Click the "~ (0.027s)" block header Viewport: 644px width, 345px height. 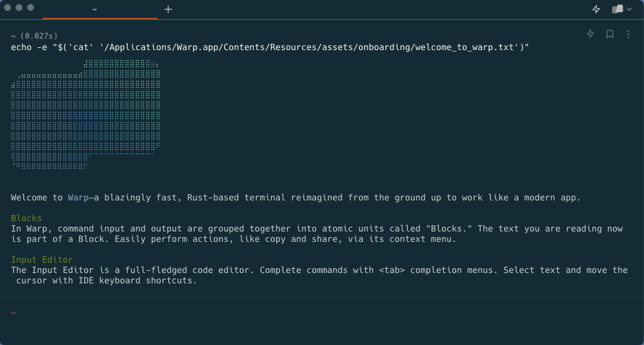tap(35, 36)
